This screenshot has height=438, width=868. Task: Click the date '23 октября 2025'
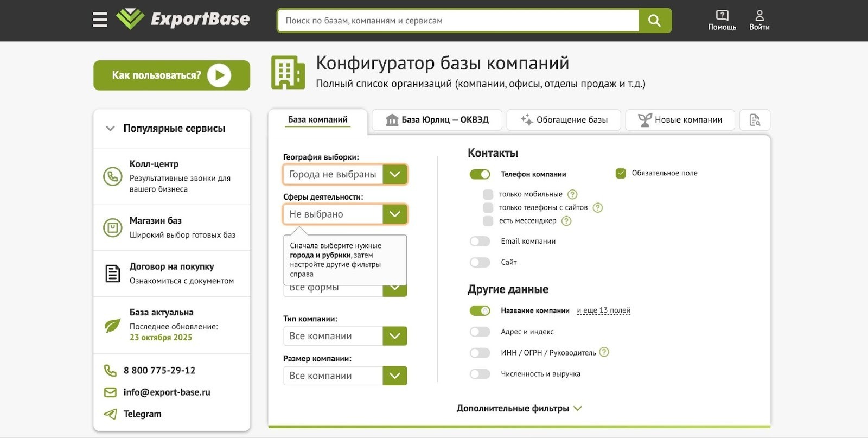click(161, 338)
